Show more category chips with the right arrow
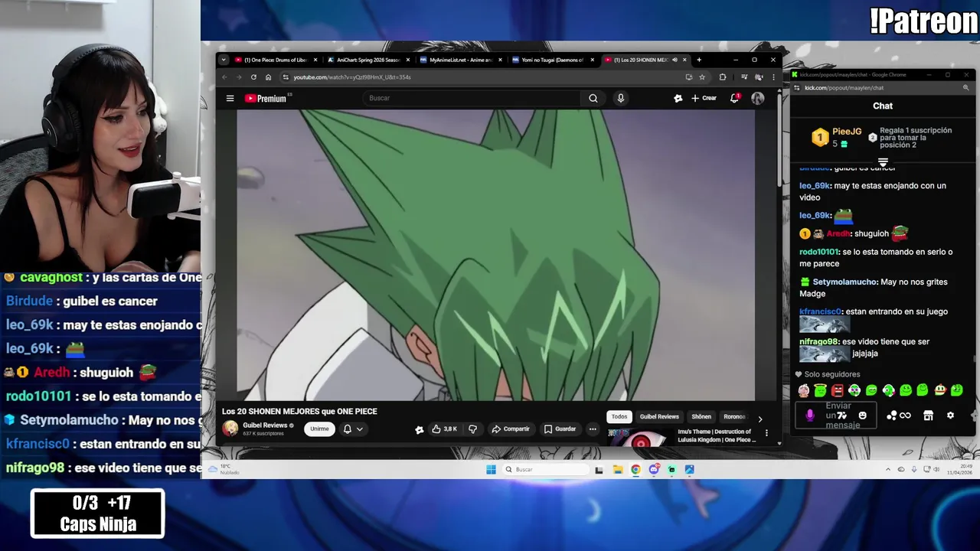Image resolution: width=980 pixels, height=551 pixels. pyautogui.click(x=759, y=419)
